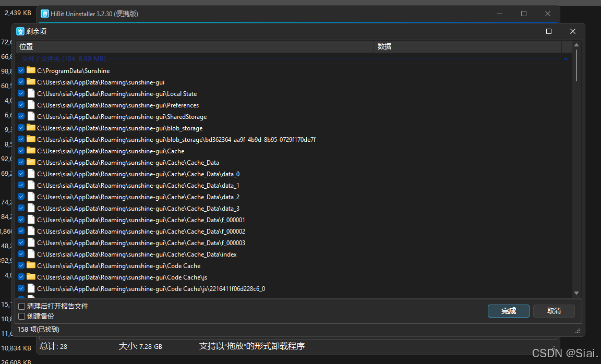The image size is (601, 364).
Task: Click the 文件 / 文件夹 (104, 8.90 MB) group header
Action: click(64, 59)
